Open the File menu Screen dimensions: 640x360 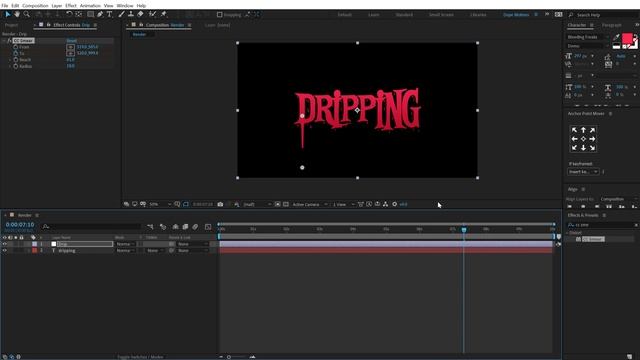(x=4, y=6)
